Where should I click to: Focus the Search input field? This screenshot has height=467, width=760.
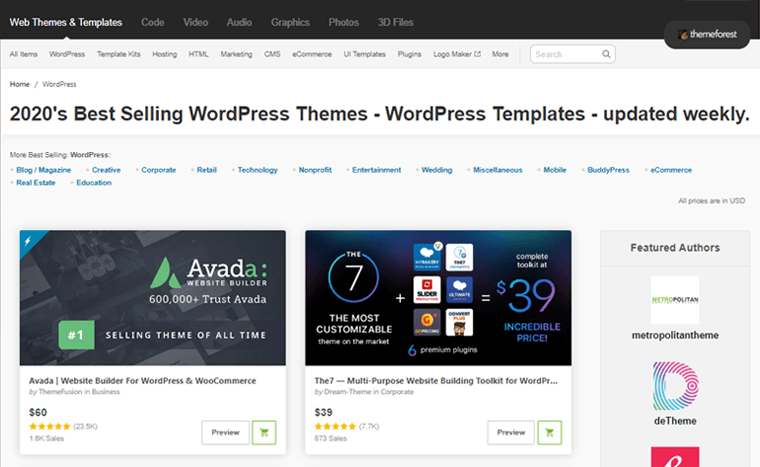[x=572, y=54]
